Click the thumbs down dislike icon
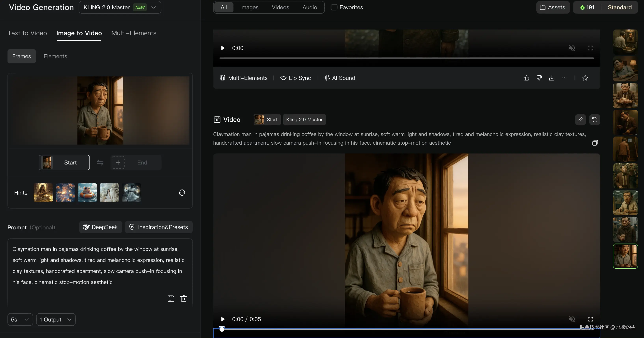 point(539,78)
